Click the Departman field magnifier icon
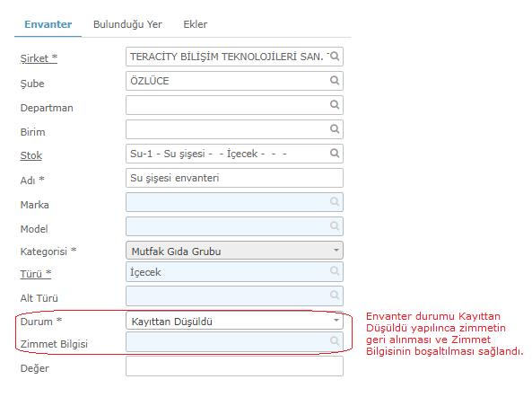This screenshot has height=397, width=532. pyautogui.click(x=335, y=104)
